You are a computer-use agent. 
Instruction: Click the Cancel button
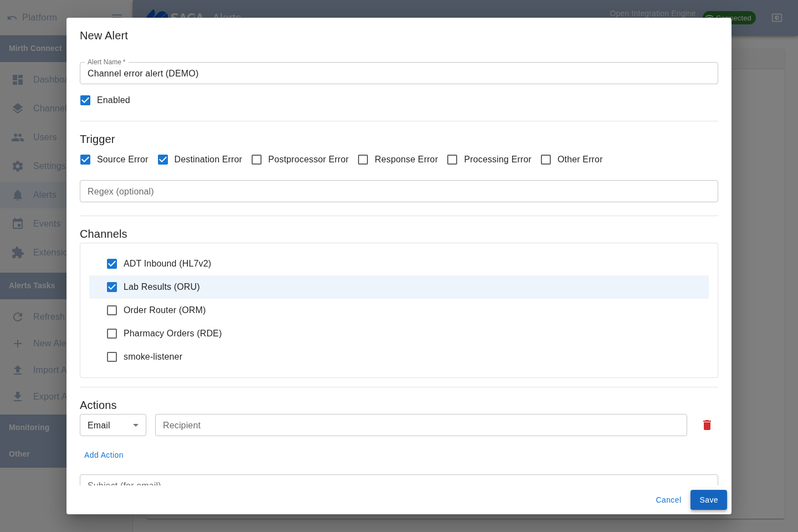(x=668, y=500)
